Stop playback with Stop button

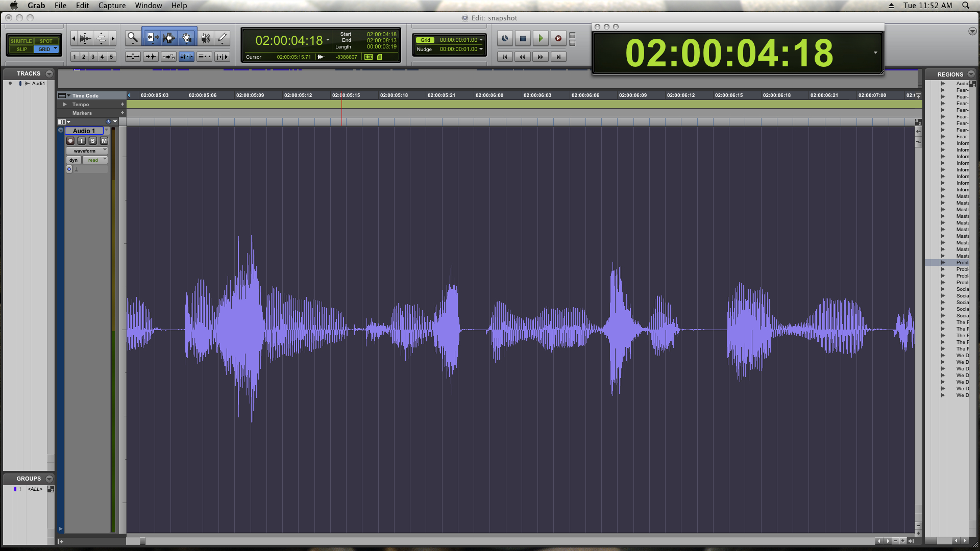point(523,38)
